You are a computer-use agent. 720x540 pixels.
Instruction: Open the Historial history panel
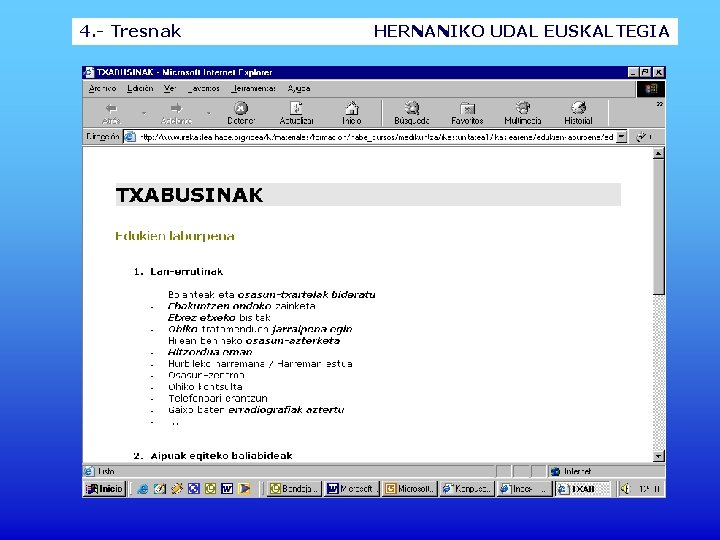(x=578, y=113)
